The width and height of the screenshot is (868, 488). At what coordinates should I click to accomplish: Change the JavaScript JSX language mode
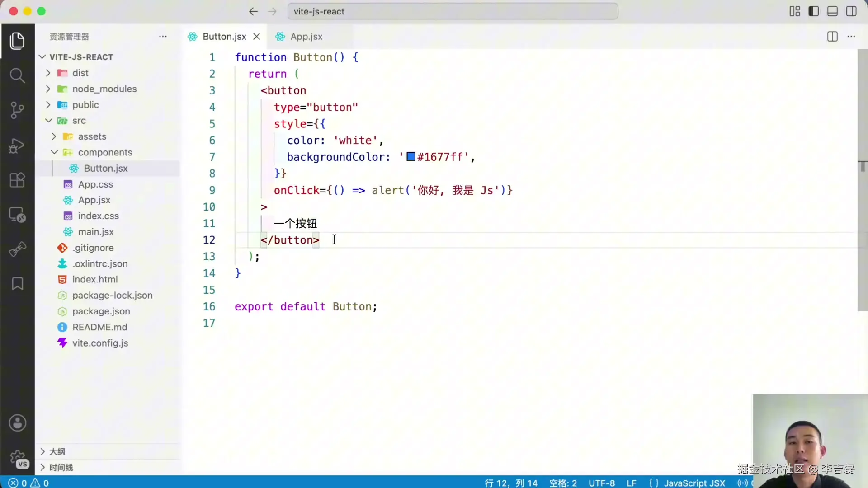[x=694, y=483]
